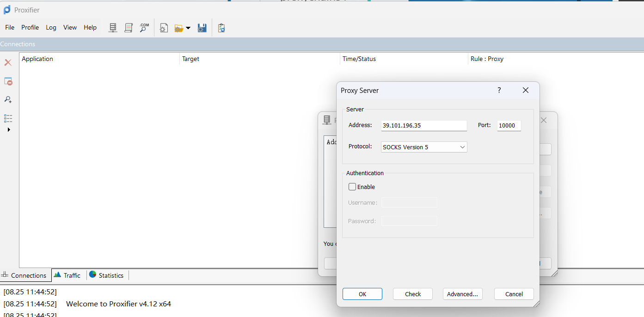Screen dimensions: 644x317
Task: Click the disabled Password field
Action: click(409, 221)
